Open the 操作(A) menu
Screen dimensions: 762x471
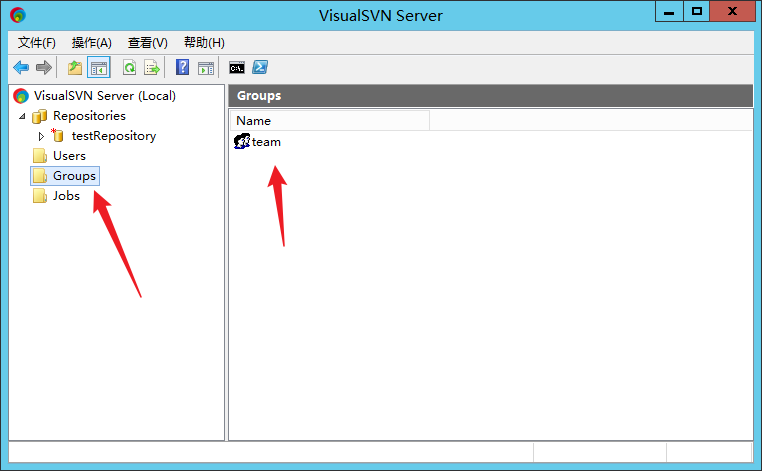[x=92, y=43]
